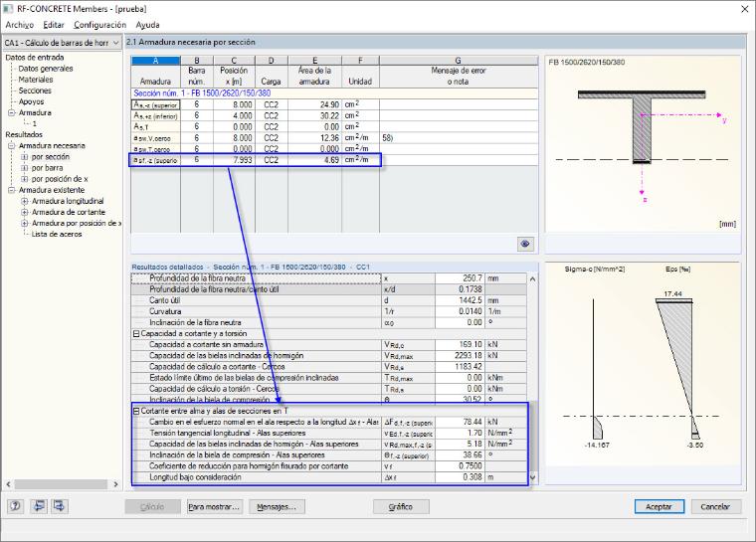The height and width of the screenshot is (542, 756).
Task: Click the previous table arrow icon
Action: pos(38,506)
